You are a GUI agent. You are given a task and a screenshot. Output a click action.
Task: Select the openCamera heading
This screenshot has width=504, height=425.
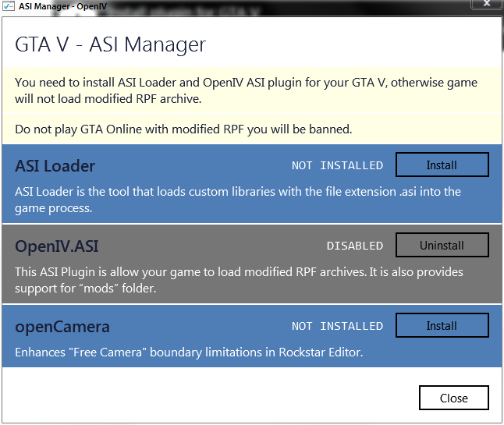(x=62, y=327)
